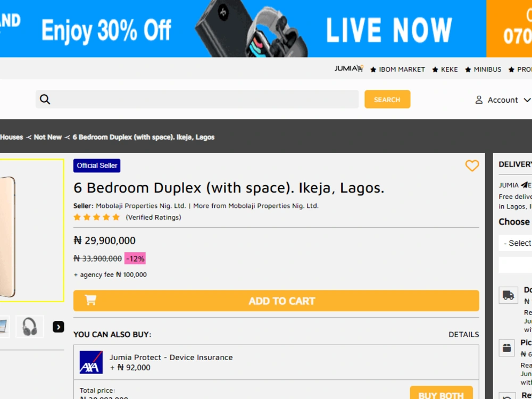The height and width of the screenshot is (399, 532).
Task: Select the headphones thumbnail image
Action: click(30, 327)
